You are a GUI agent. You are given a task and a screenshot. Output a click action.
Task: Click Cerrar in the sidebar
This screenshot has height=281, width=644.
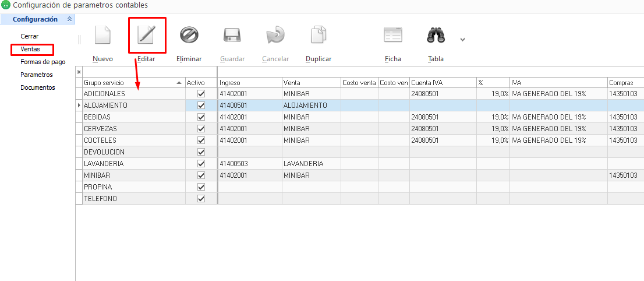29,36
